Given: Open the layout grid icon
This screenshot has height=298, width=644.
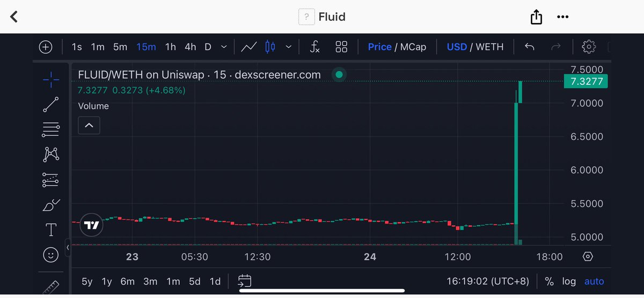Looking at the screenshot, I should coord(341,47).
